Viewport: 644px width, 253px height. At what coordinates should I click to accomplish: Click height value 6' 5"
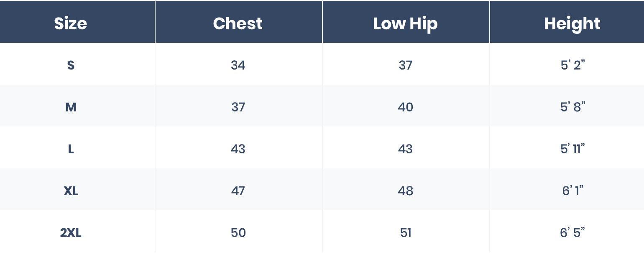572,233
